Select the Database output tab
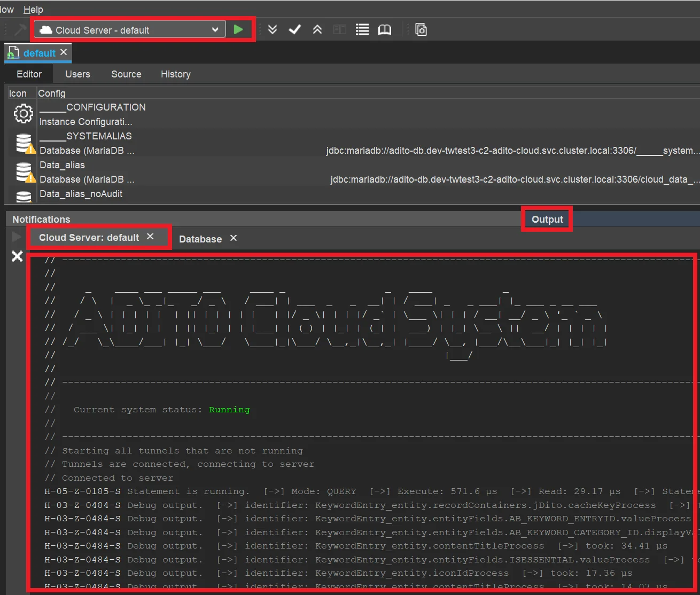 (x=200, y=239)
